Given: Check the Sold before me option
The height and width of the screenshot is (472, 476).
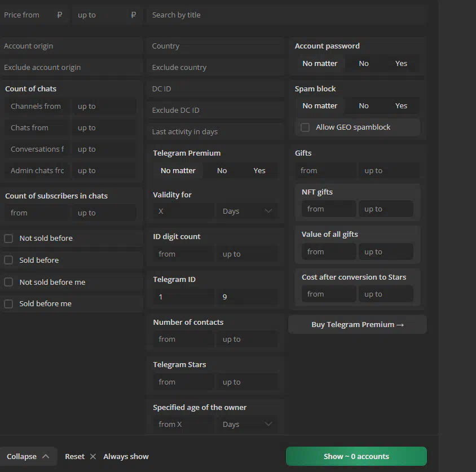Looking at the screenshot, I should pos(8,303).
